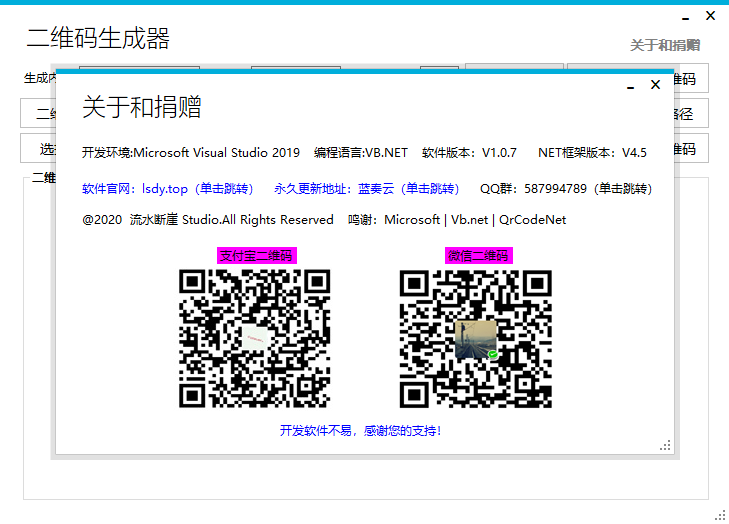Click the Alipay donation QR code image

[x=255, y=339]
